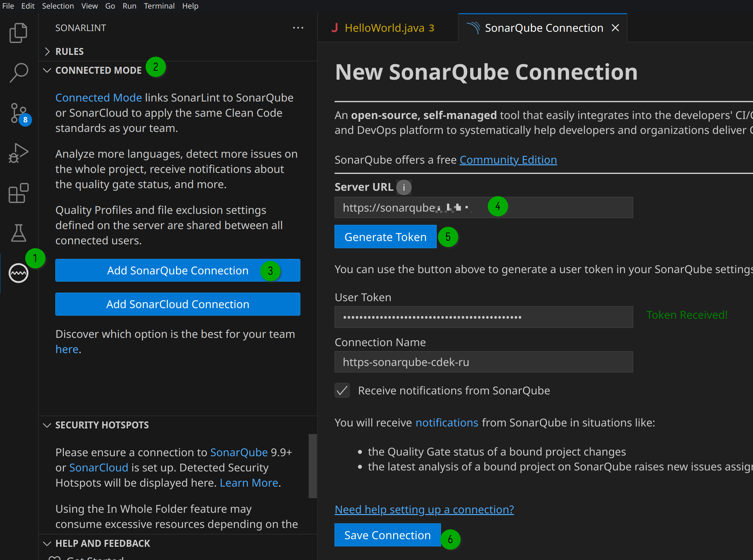Screen dimensions: 753x560
Task: Open the File menu
Action: tap(8, 6)
